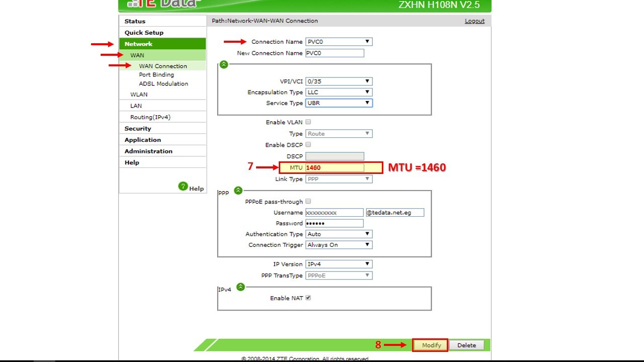Open the Administration menu
The image size is (644, 362).
click(x=163, y=151)
